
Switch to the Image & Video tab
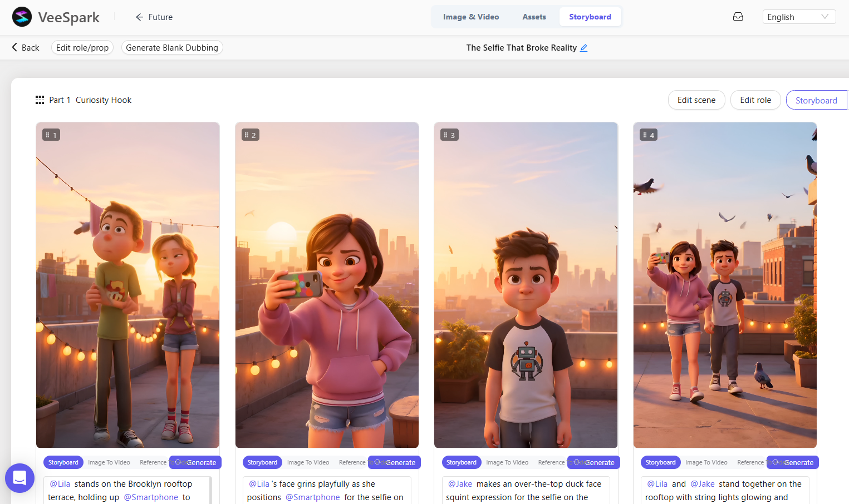[470, 17]
